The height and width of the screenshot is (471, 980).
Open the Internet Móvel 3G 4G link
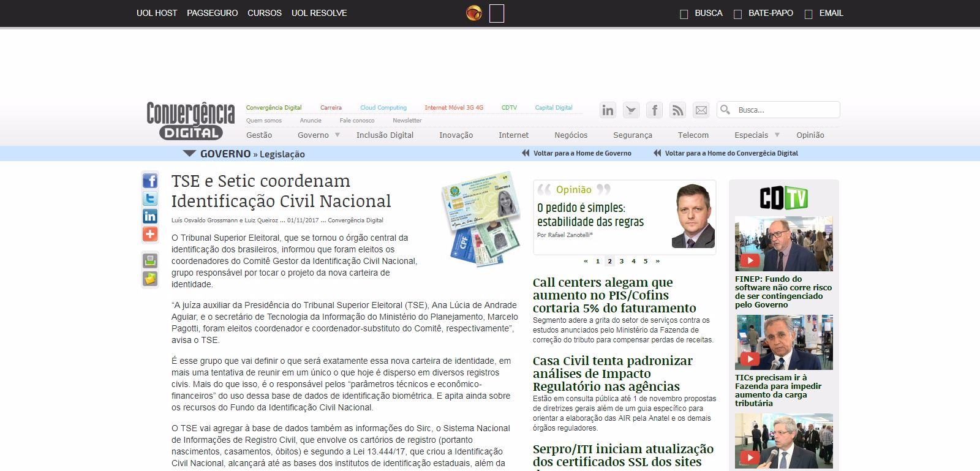pos(454,108)
